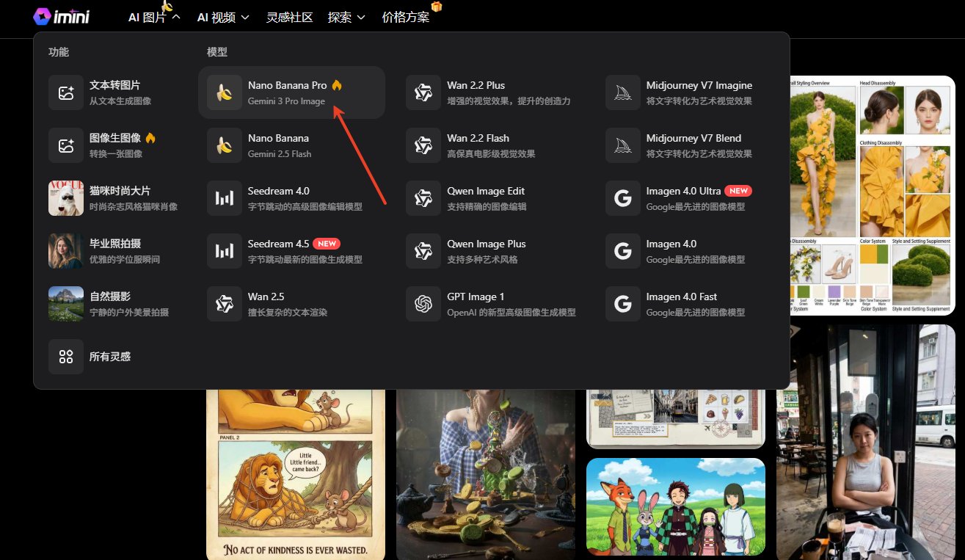The image size is (965, 560).
Task: Open the 猫咪时尚大片 VOGUE cat thumbnail
Action: coord(66,198)
